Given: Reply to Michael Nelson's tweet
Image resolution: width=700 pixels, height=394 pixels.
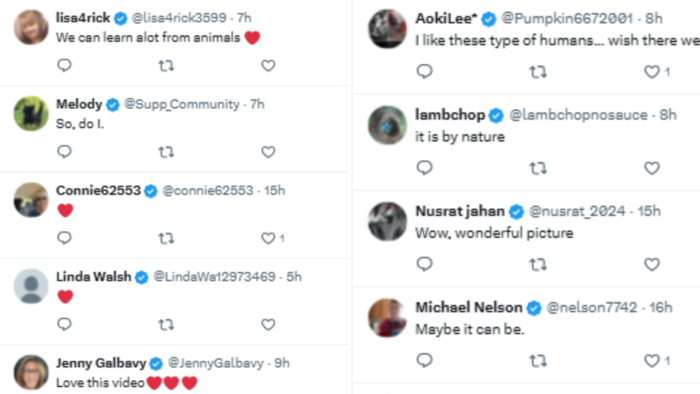Looking at the screenshot, I should pyautogui.click(x=425, y=360).
